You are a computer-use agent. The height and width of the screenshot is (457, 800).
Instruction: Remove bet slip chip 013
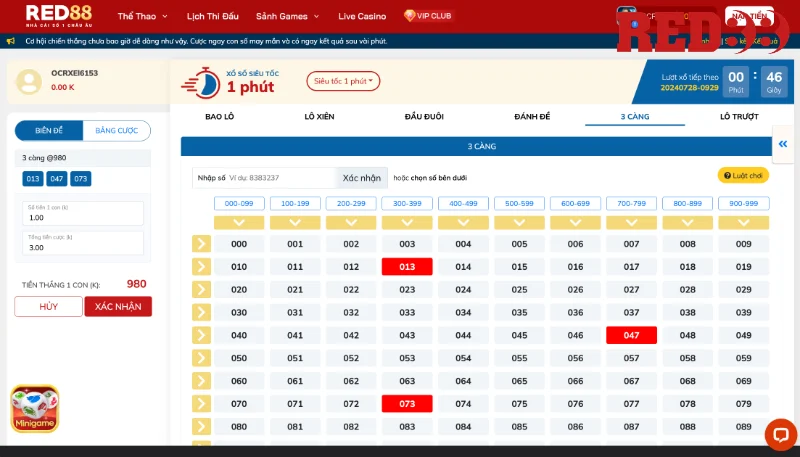[x=33, y=179]
